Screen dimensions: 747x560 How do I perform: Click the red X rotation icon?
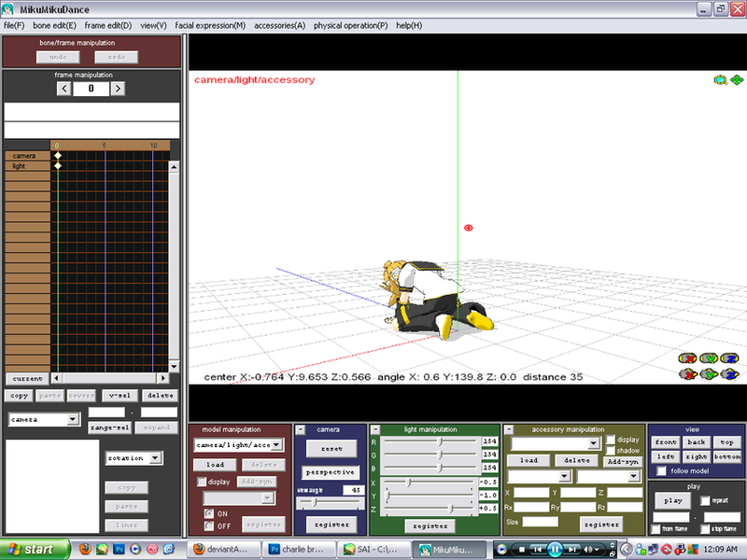687,358
